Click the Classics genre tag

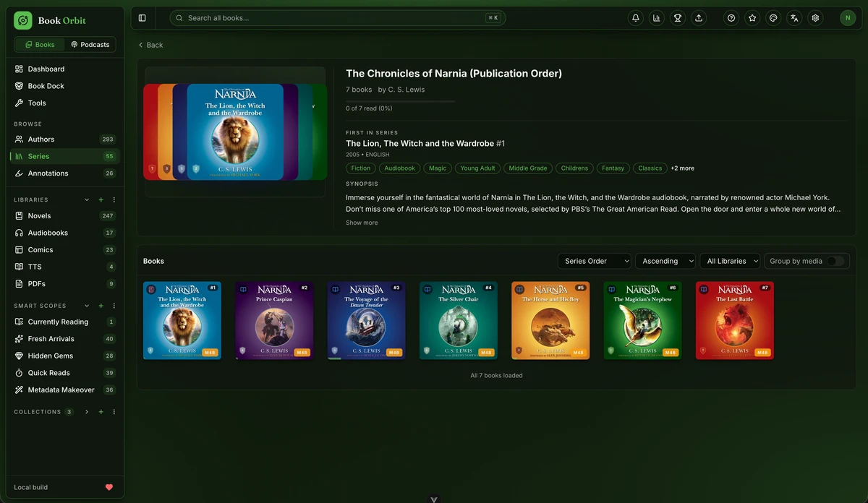(x=650, y=168)
